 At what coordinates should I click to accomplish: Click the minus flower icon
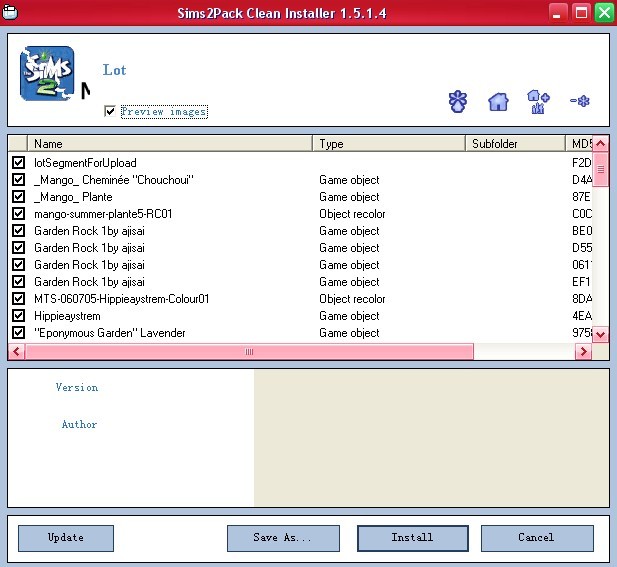pos(580,101)
